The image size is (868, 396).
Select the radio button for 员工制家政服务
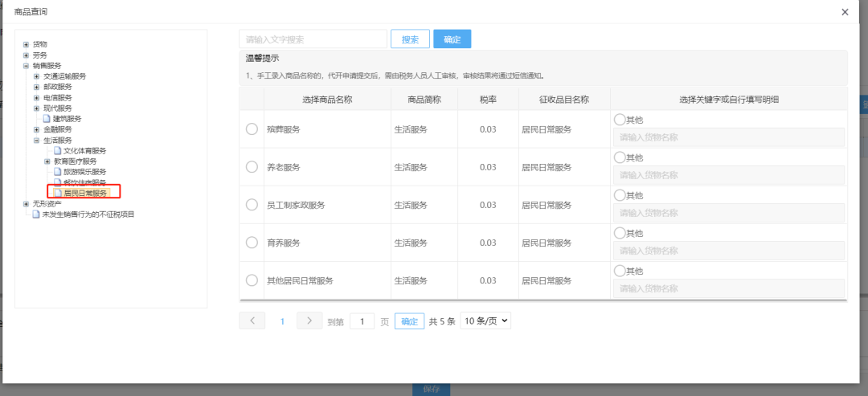(x=252, y=205)
